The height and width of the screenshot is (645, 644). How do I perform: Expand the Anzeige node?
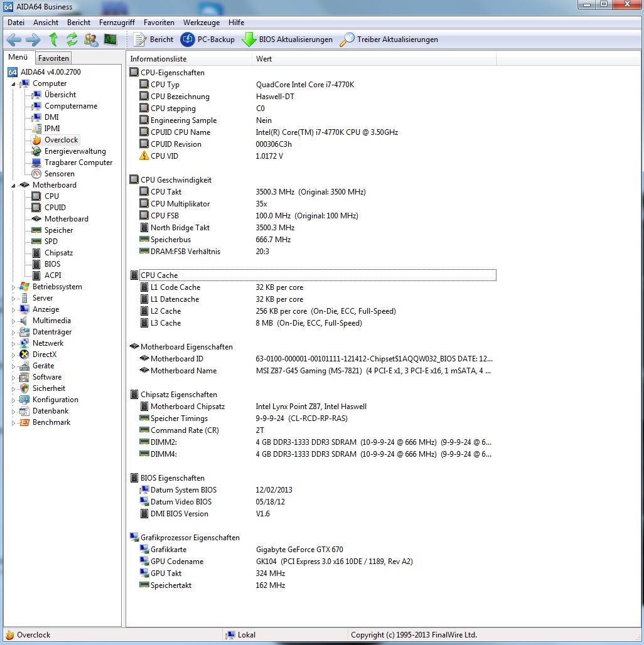(x=13, y=310)
